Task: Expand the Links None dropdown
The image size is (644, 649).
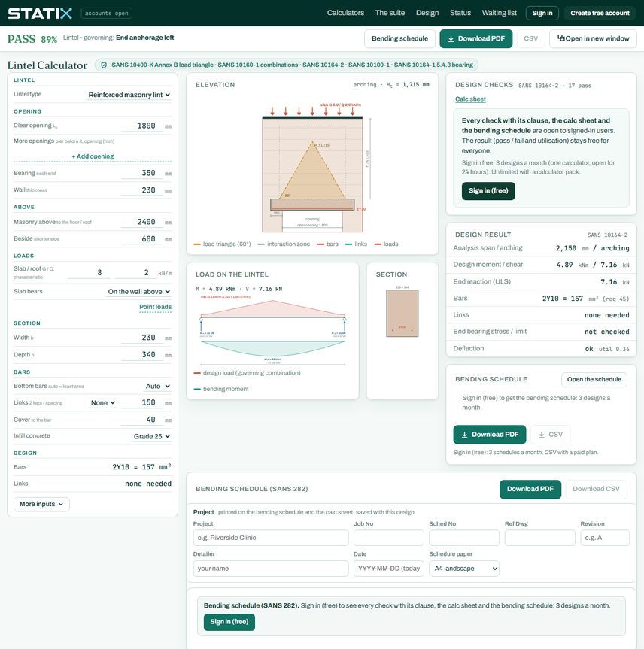Action: tap(103, 403)
